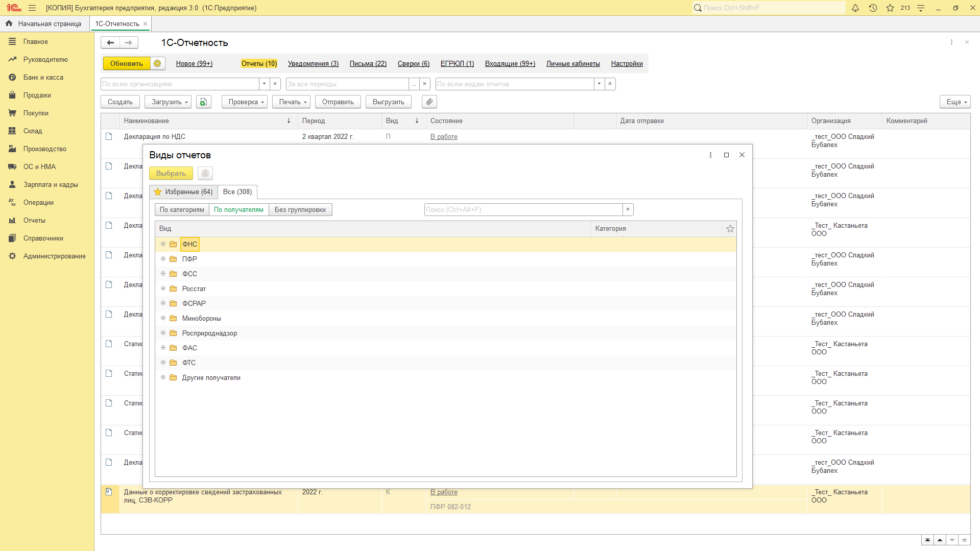Image resolution: width=980 pixels, height=551 pixels.
Task: Switch to Избранные (64) tab
Action: coord(183,192)
